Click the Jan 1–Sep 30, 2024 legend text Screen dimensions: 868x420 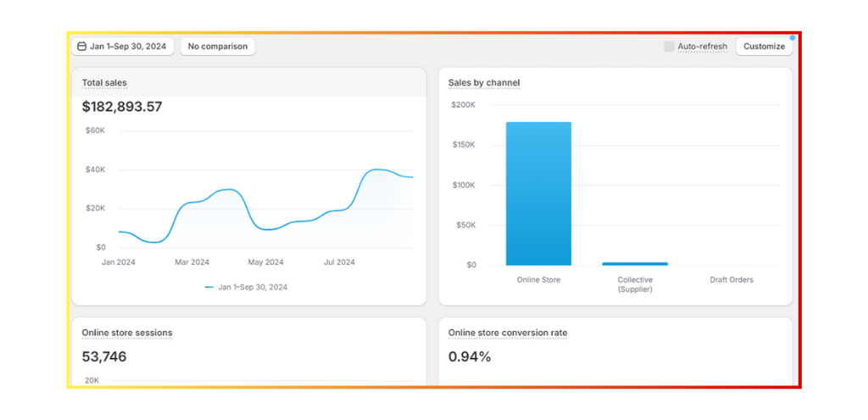[253, 287]
